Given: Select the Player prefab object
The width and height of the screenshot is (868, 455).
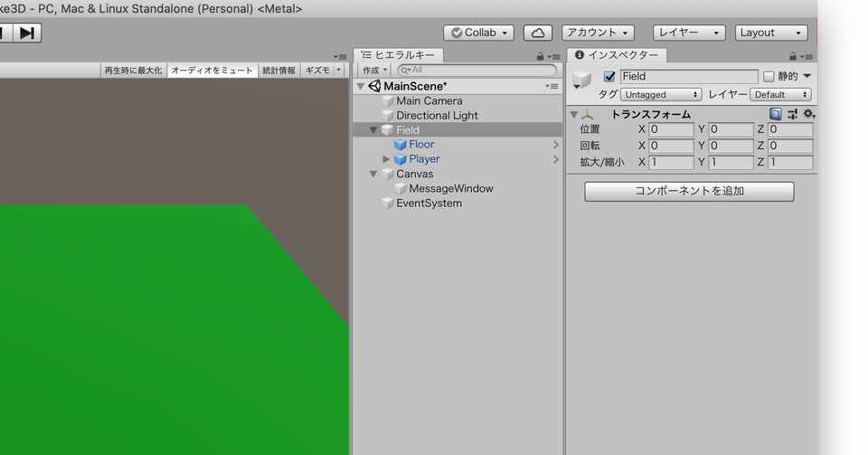Looking at the screenshot, I should [424, 159].
